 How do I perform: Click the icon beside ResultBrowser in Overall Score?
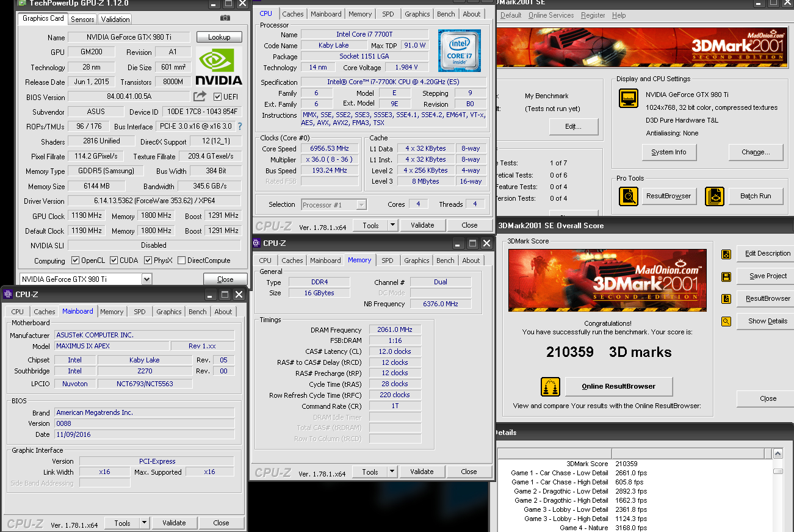click(x=726, y=298)
